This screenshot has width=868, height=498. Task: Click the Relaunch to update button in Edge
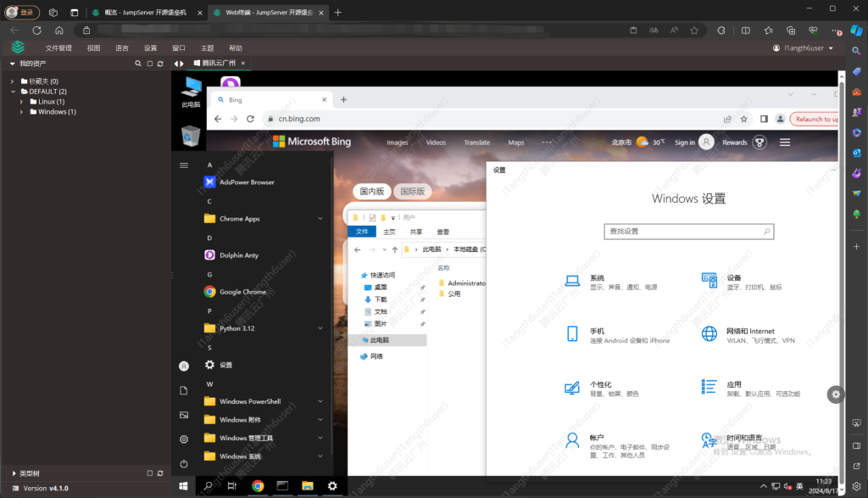point(815,118)
